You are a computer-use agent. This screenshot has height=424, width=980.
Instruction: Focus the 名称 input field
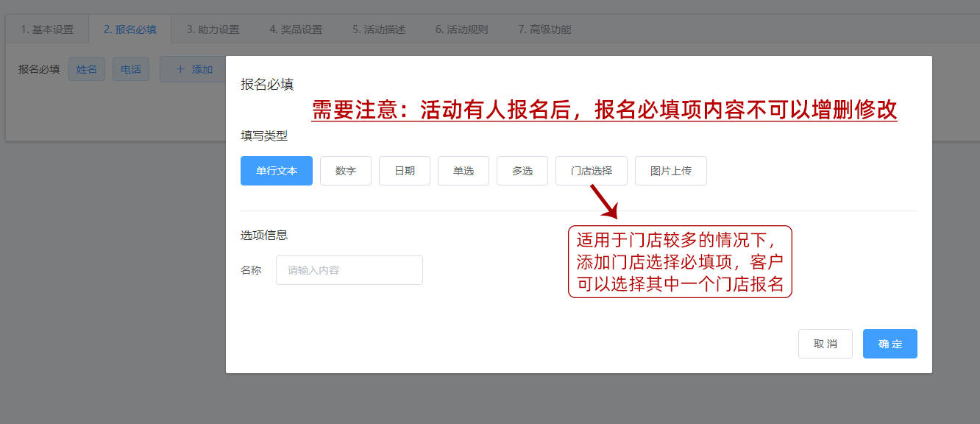[349, 270]
